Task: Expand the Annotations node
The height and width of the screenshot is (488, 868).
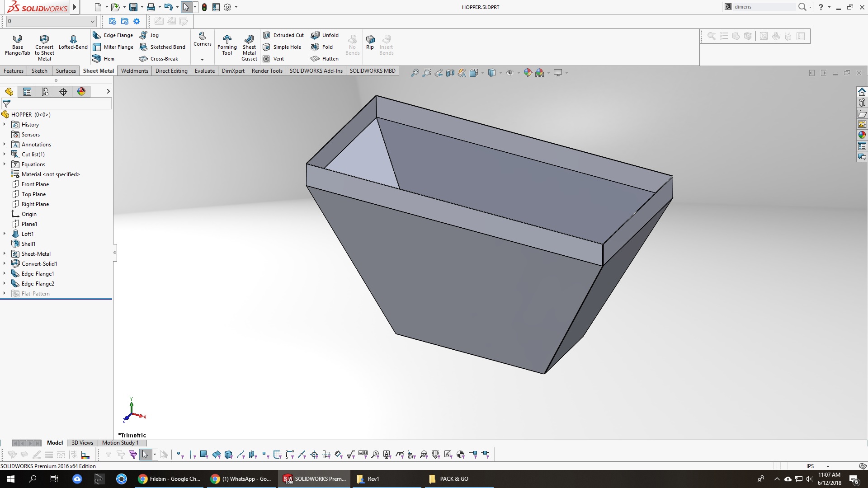Action: pos(5,144)
